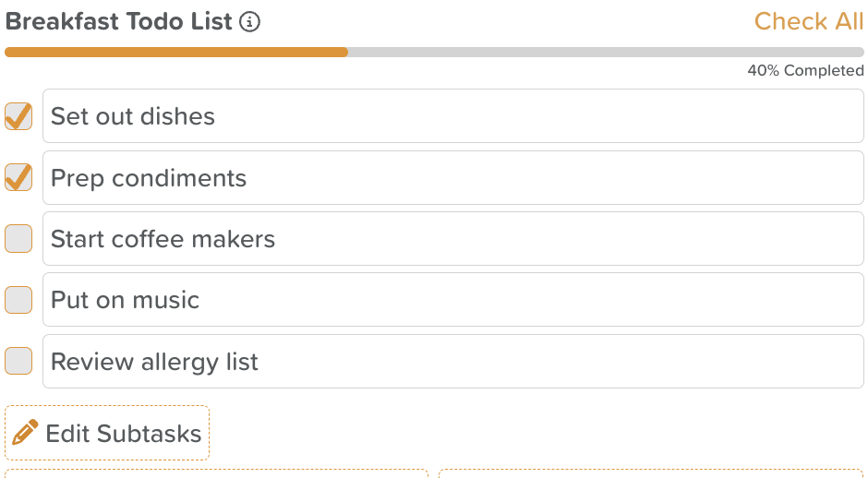
Task: Click the Review allergy list text field
Action: pos(452,361)
